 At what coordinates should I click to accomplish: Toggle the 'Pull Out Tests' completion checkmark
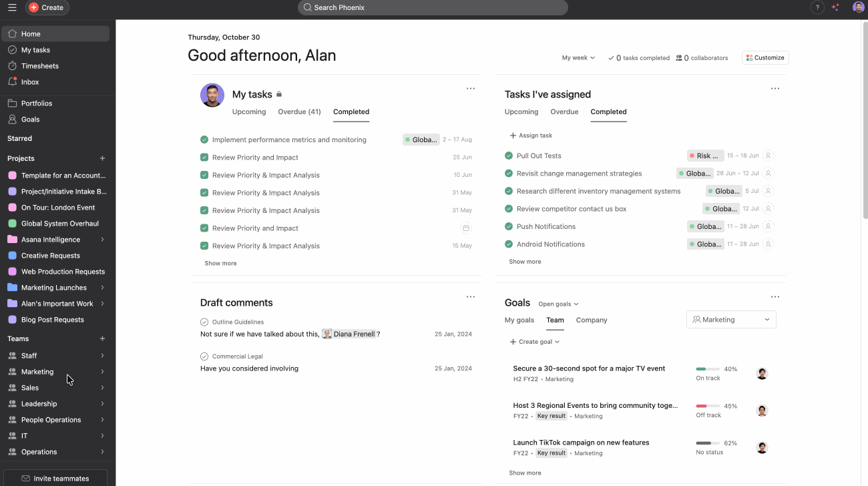(x=509, y=156)
